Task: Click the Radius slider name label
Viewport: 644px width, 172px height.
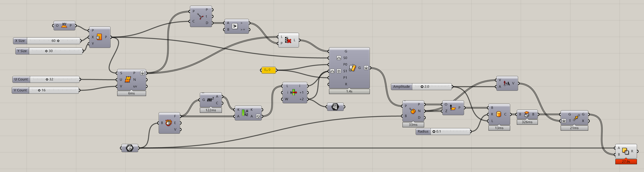Action: point(423,132)
